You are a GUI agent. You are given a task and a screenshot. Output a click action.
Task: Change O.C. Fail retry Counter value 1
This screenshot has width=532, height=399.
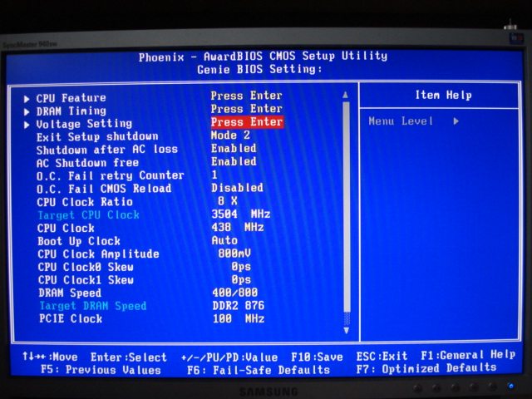pos(214,175)
